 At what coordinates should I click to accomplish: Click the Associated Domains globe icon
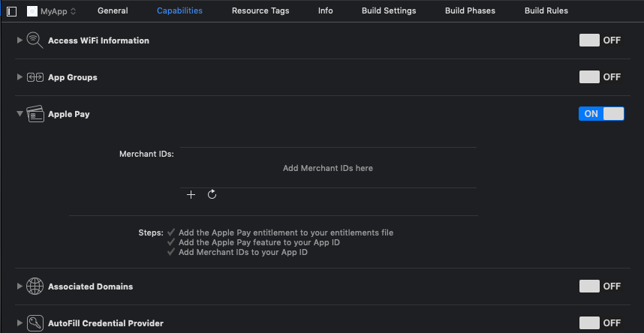[35, 286]
